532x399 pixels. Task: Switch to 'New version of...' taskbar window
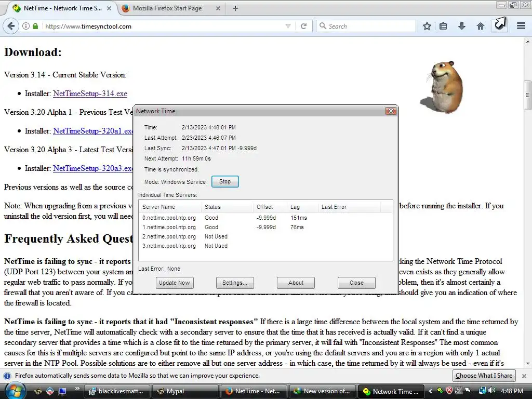[x=322, y=391]
